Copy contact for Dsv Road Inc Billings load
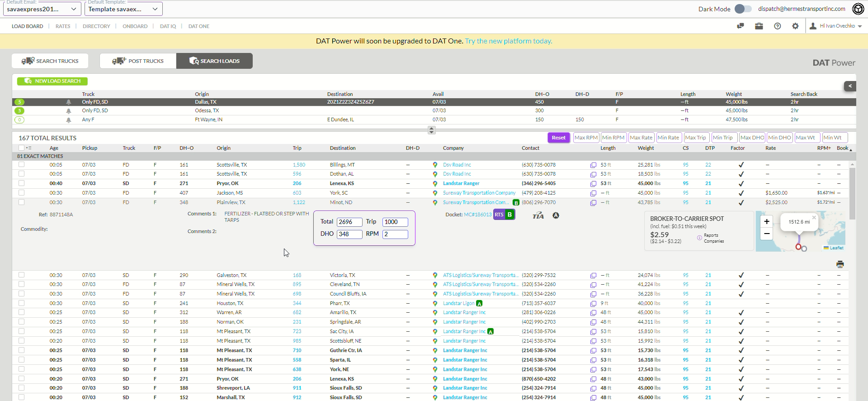Screen dimensions: 868x401 (x=593, y=165)
